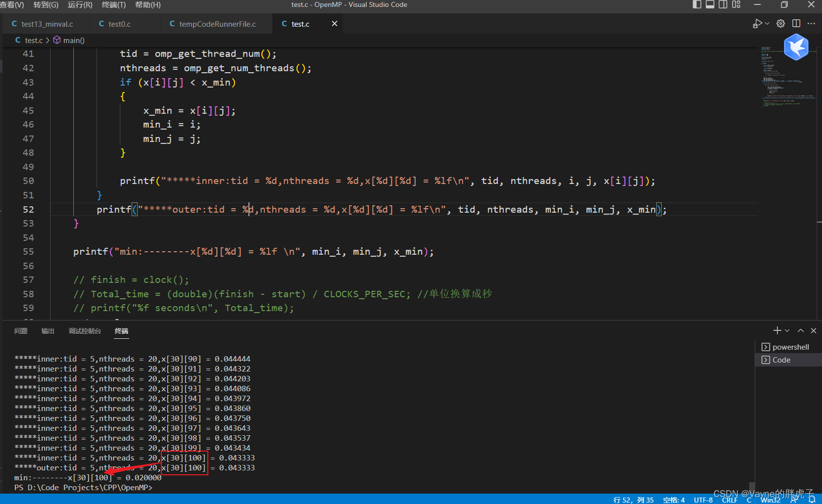Screen dimensions: 822x504
Task: Click the gear icon in editor toolbar
Action: [781, 24]
